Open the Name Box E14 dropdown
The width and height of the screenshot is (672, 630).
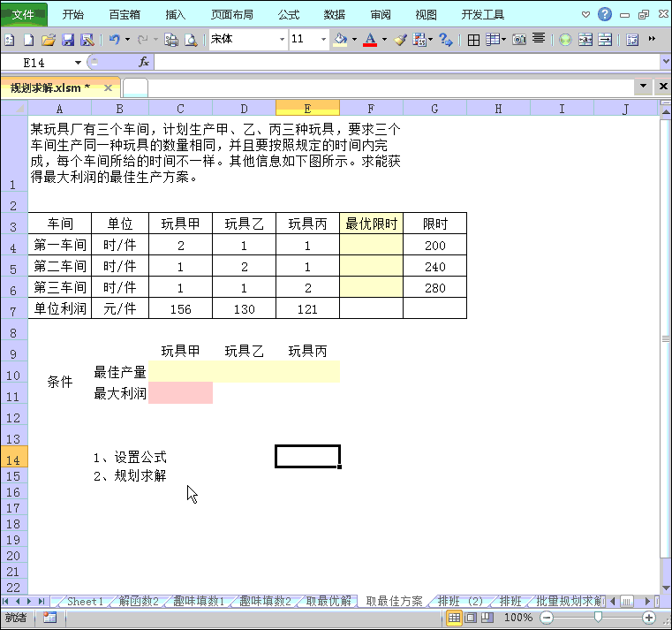click(x=78, y=63)
